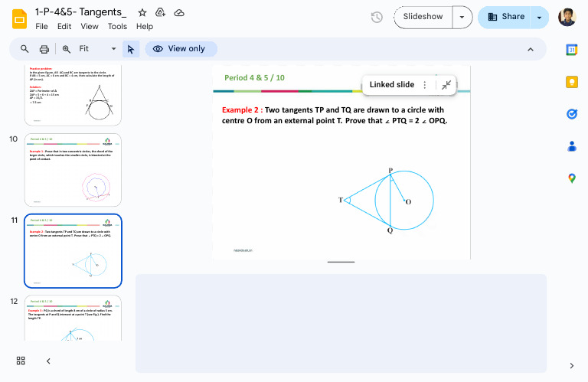Click the speaker notes resize handle
Viewport: 588px width, 382px height.
click(341, 262)
